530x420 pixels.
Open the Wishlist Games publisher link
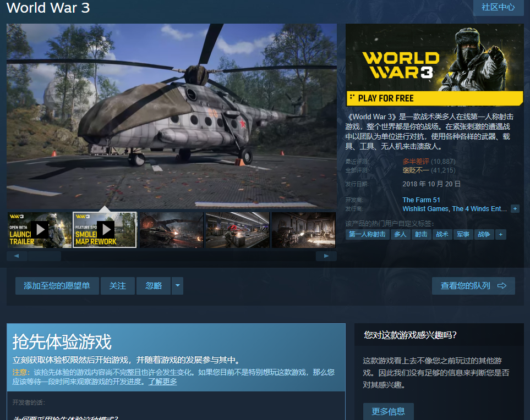pos(425,209)
